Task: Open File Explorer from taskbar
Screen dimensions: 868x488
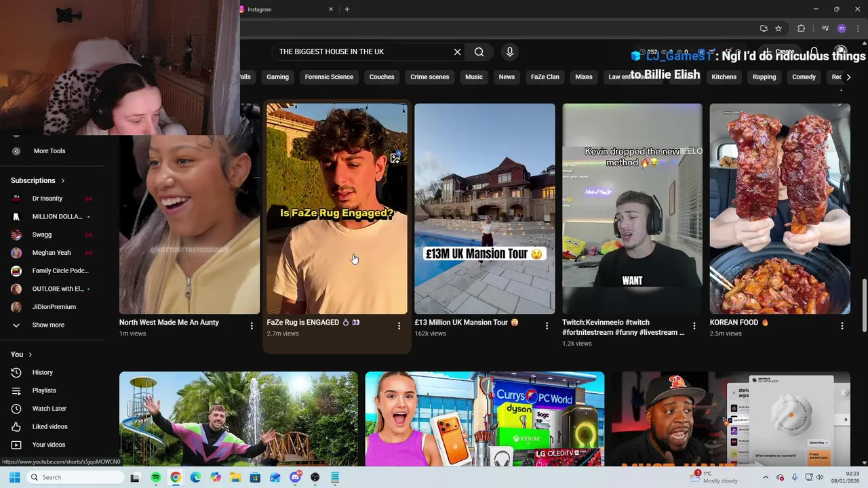Action: (x=235, y=477)
